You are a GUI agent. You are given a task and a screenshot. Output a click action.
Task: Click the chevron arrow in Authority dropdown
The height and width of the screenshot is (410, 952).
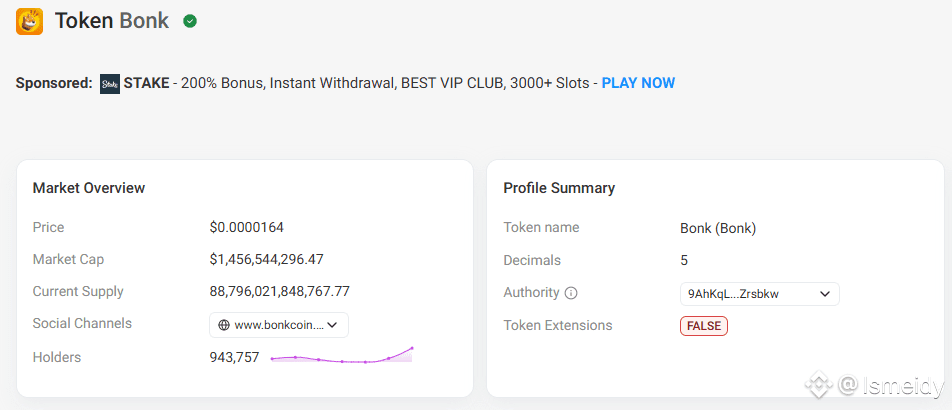click(824, 294)
